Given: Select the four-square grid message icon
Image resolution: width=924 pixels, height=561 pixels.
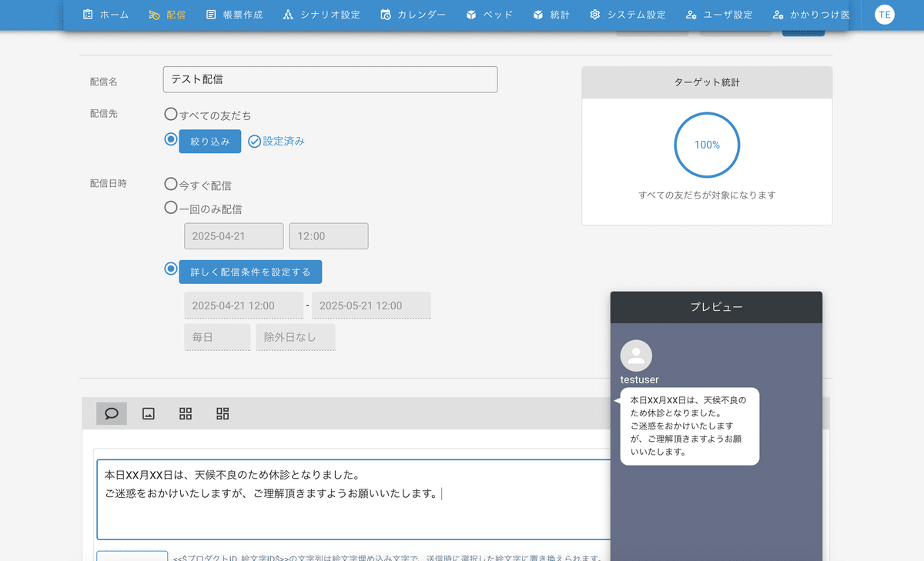Looking at the screenshot, I should 186,413.
